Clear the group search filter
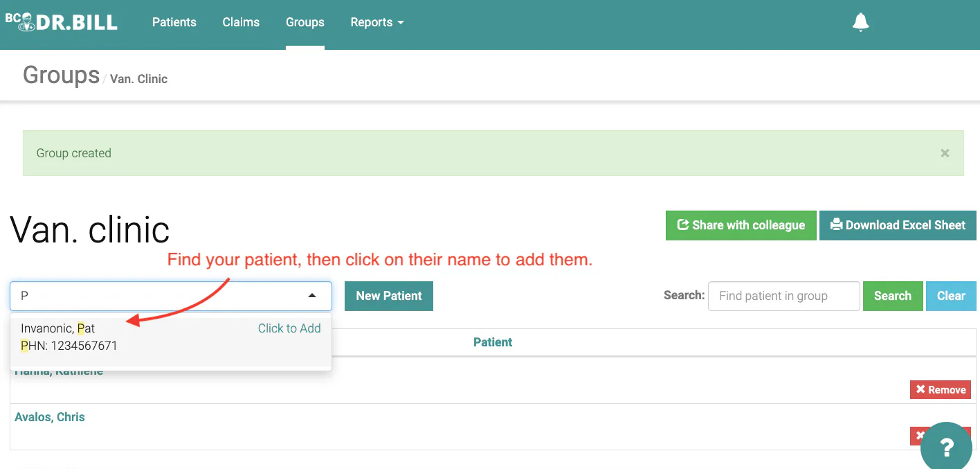 [951, 296]
